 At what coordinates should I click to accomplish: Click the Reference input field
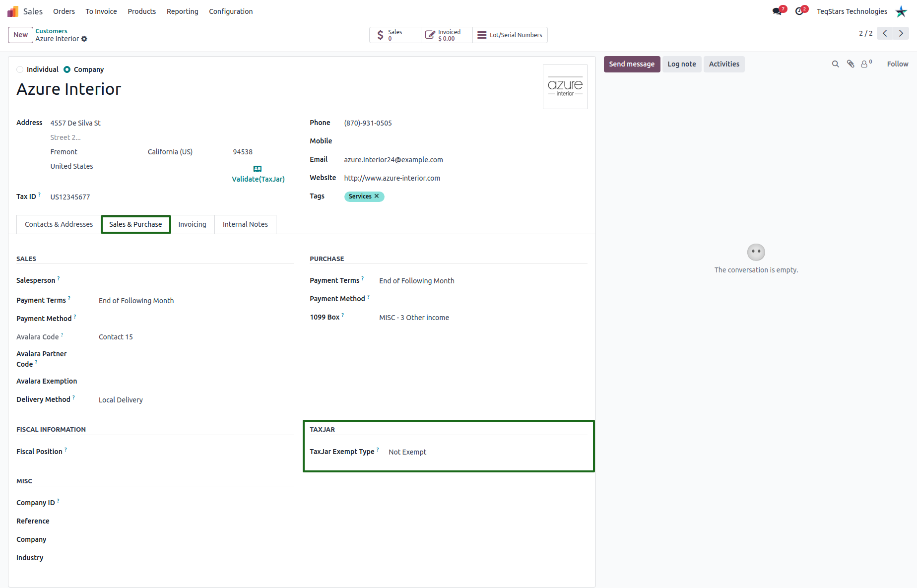coord(196,521)
